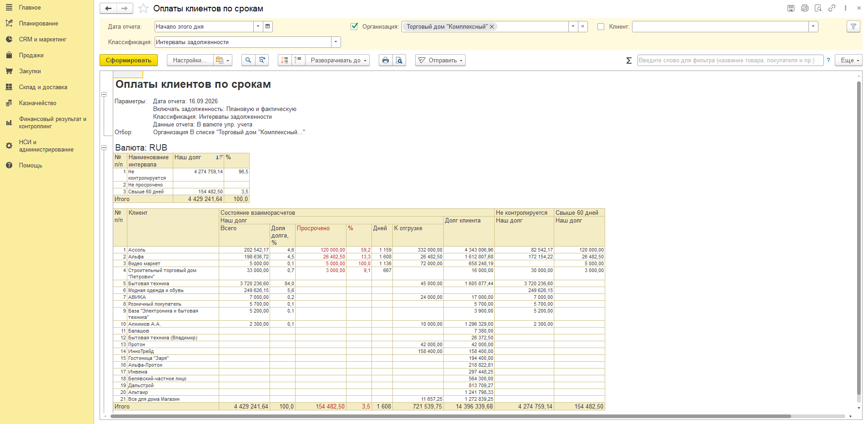Copy link to report icon

point(832,8)
